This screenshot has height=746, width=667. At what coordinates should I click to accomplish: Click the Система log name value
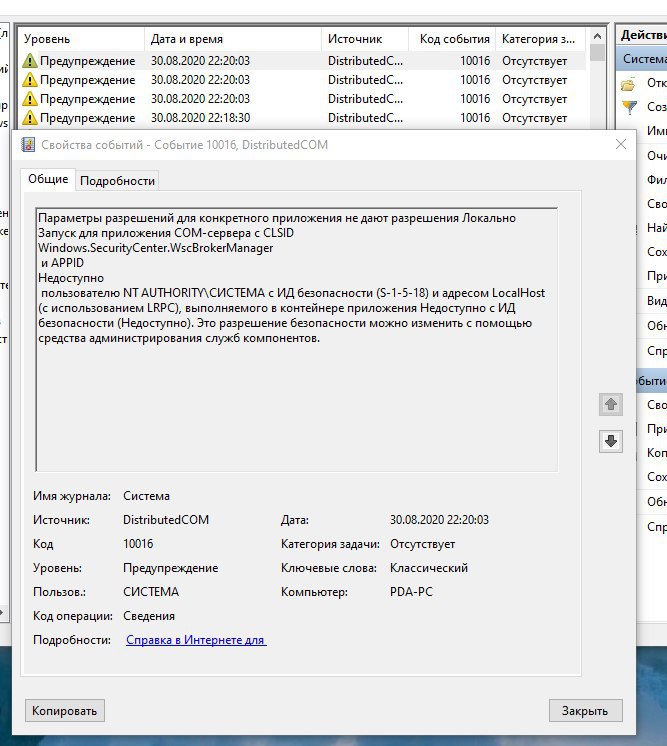coord(146,496)
